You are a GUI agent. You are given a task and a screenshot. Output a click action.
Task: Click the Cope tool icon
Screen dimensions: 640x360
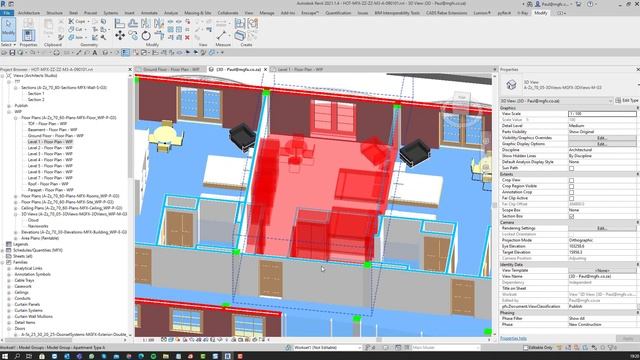click(71, 21)
